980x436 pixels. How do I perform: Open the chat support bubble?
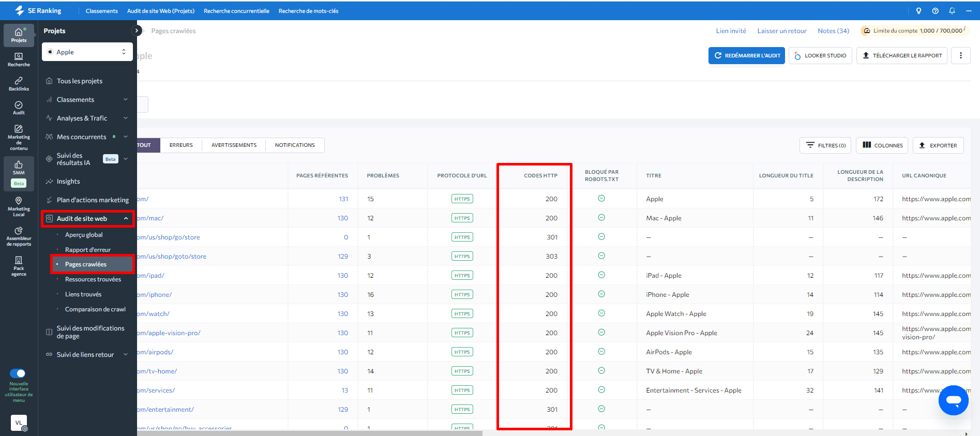click(x=953, y=400)
